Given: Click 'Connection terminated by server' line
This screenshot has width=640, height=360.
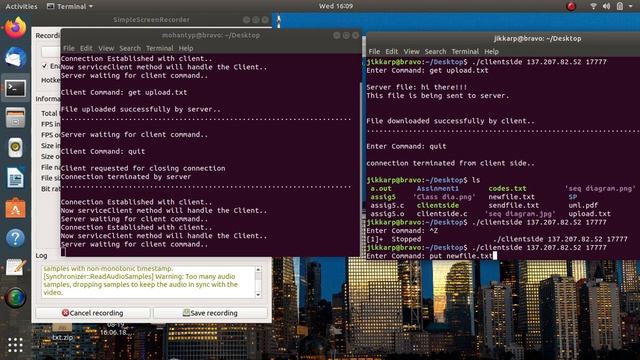Looking at the screenshot, I should pos(126,177).
